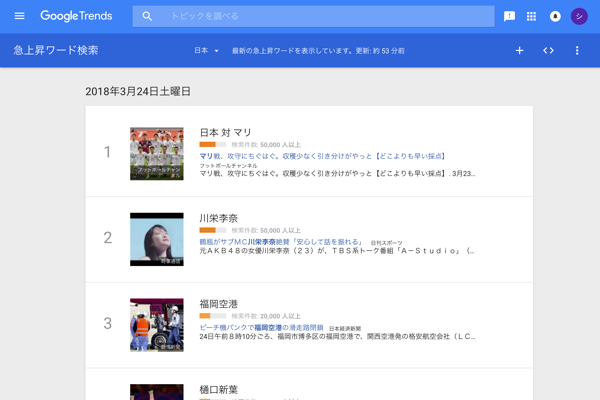Click the plus subscribe icon

pos(519,51)
